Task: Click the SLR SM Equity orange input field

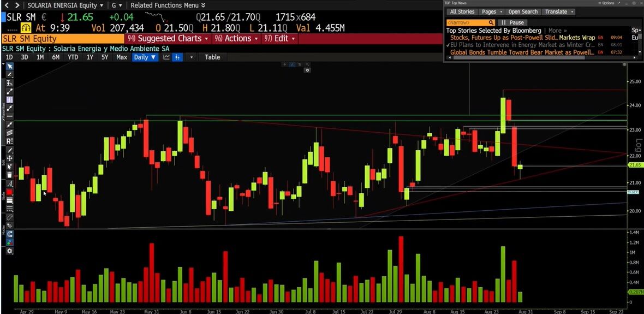Action: click(63, 39)
